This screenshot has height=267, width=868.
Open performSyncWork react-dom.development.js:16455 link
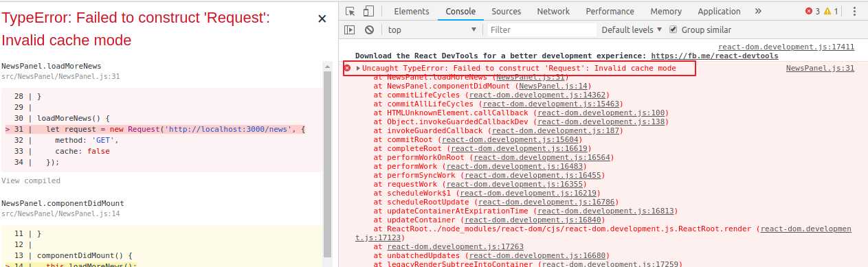point(534,175)
